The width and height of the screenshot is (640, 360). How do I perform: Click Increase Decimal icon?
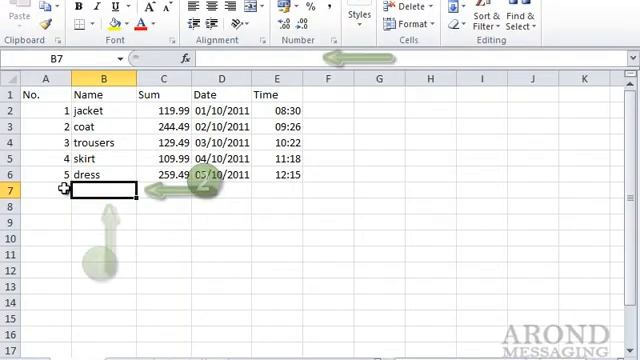point(284,24)
